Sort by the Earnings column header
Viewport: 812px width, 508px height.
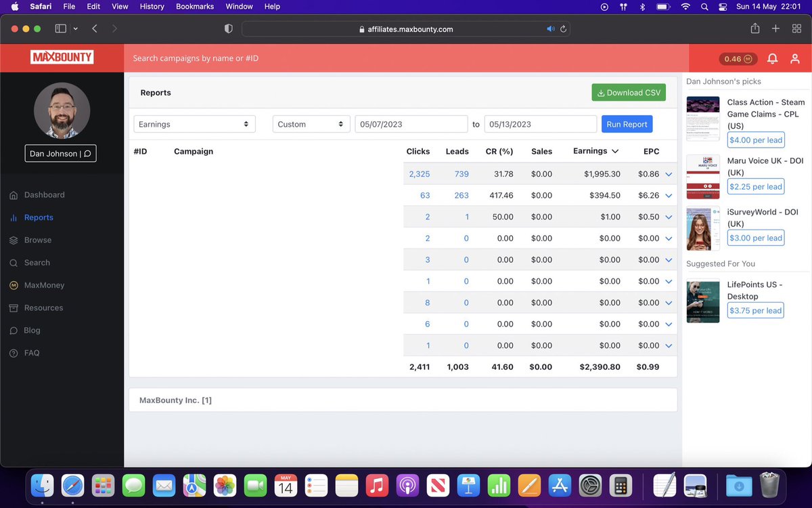point(595,151)
